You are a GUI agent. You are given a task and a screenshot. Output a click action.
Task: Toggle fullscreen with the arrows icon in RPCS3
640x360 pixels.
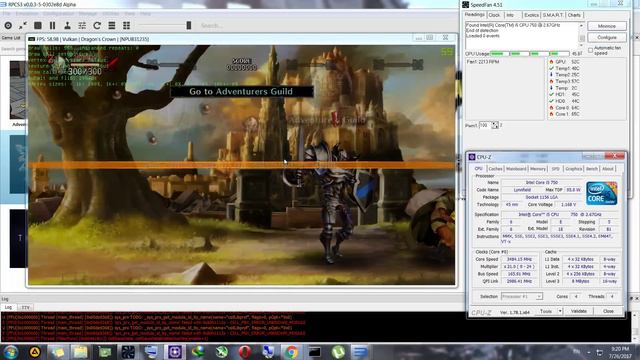(23, 25)
